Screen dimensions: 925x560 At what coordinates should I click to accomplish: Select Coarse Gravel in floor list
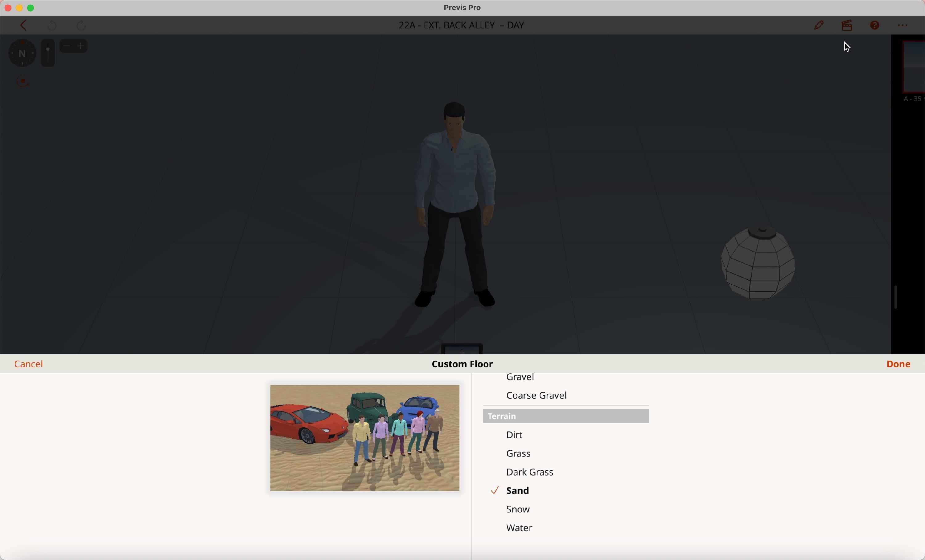[x=536, y=396]
